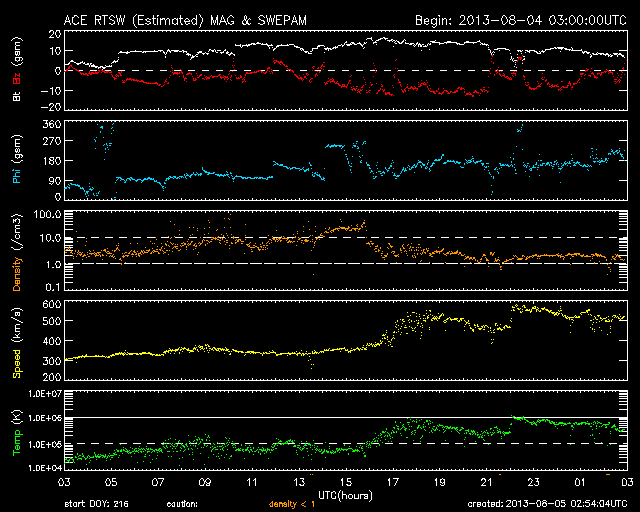Image resolution: width=640 pixels, height=512 pixels.
Task: Click the '01' hour label on x-axis
Action: [580, 483]
